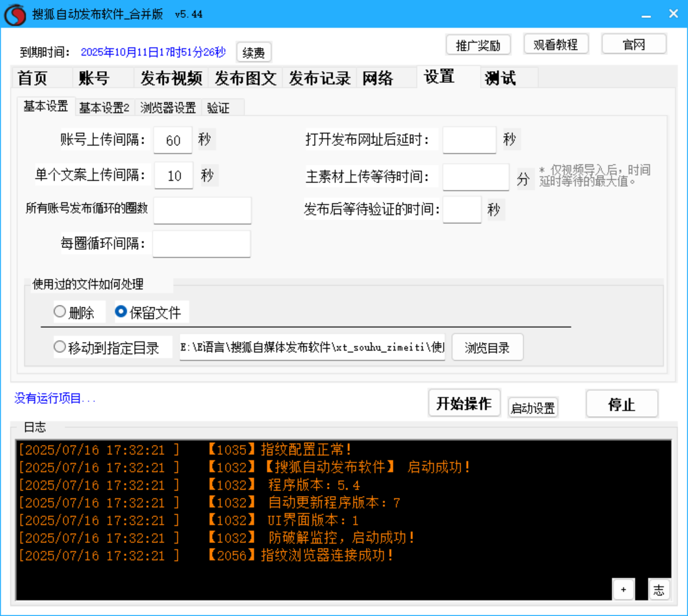Viewport: 688px width, 616px height.
Task: Click the 发布后等待验证的时间 field
Action: point(462,210)
